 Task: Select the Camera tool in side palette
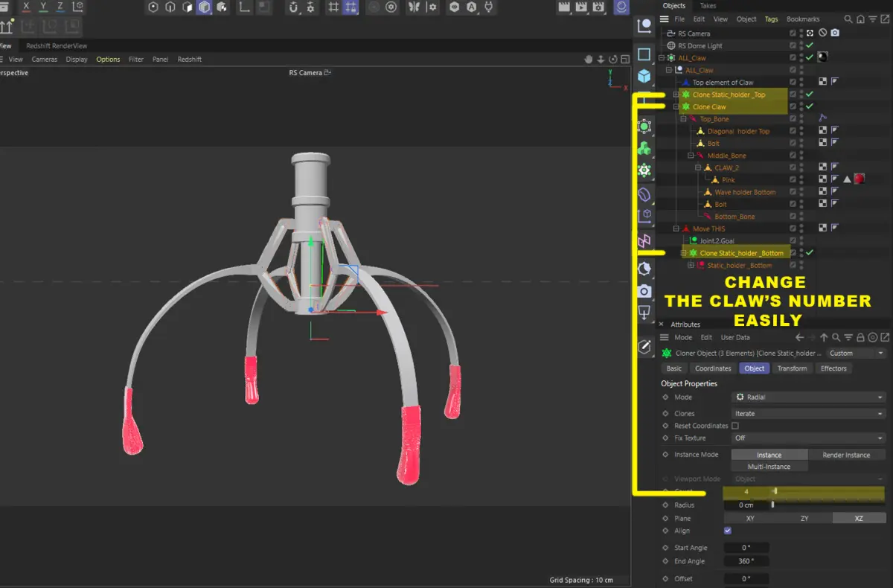tap(644, 291)
